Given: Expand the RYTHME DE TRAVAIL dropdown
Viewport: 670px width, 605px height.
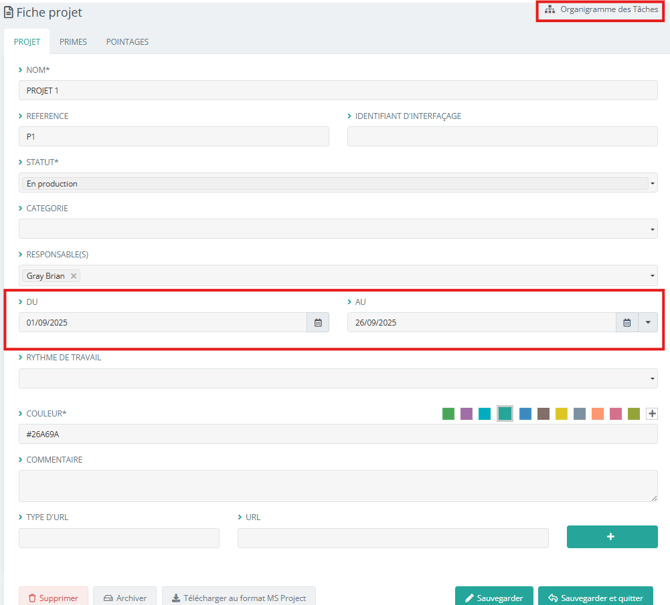Looking at the screenshot, I should [338, 379].
